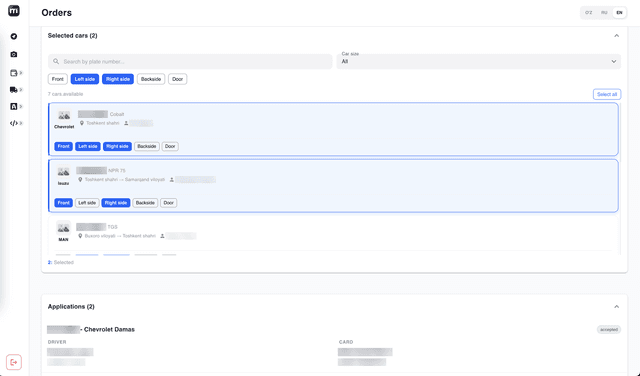Toggle Right side on the Chevrolet Cobalt
Image resolution: width=640 pixels, height=376 pixels.
117,146
